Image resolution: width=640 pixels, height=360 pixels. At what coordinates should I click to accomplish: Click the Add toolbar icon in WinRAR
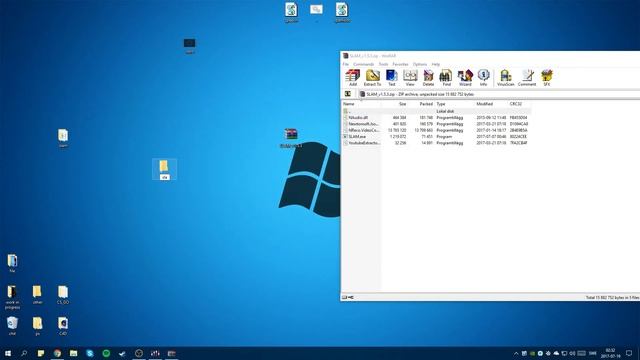[x=353, y=78]
